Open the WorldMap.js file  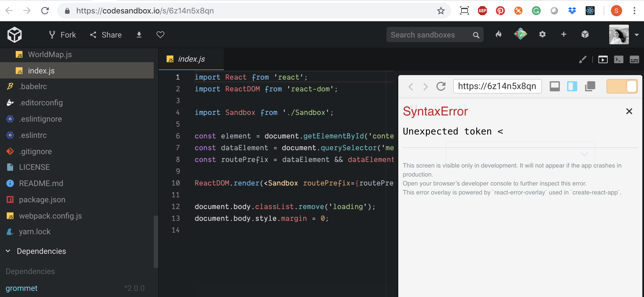(50, 54)
